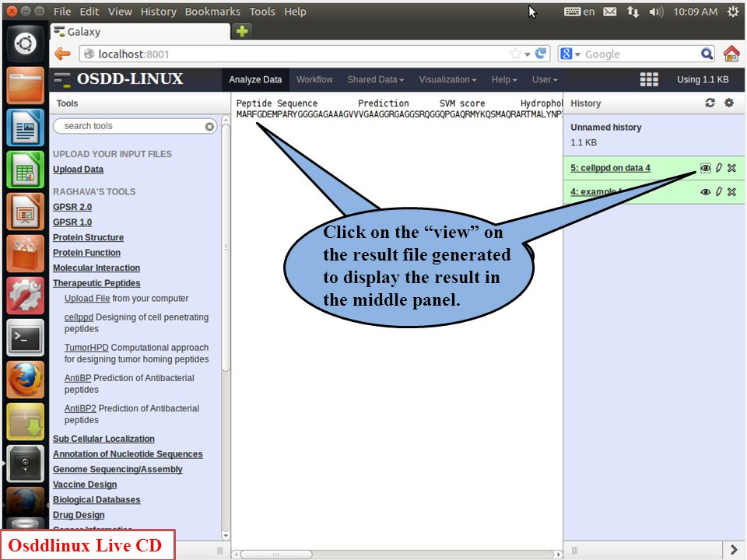Open the browser History menu
Image resolution: width=747 pixels, height=560 pixels.
click(158, 12)
